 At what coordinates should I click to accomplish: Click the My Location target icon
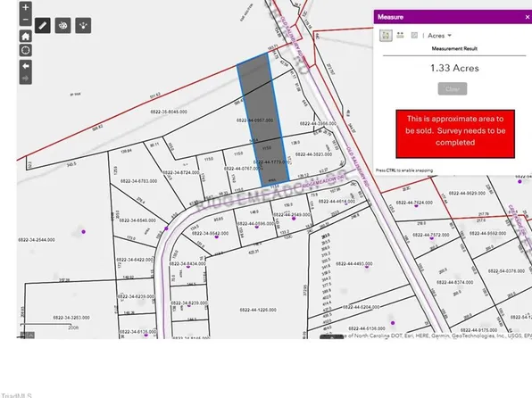[x=26, y=50]
